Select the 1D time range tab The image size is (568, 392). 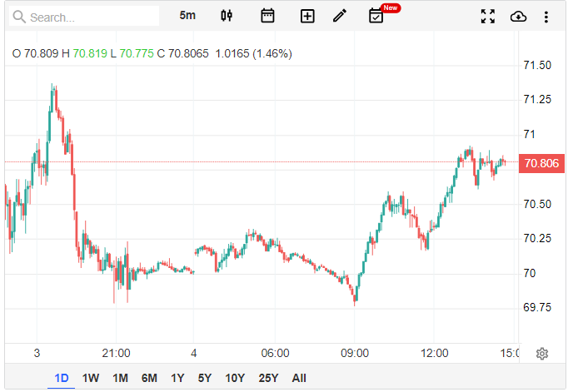(62, 378)
